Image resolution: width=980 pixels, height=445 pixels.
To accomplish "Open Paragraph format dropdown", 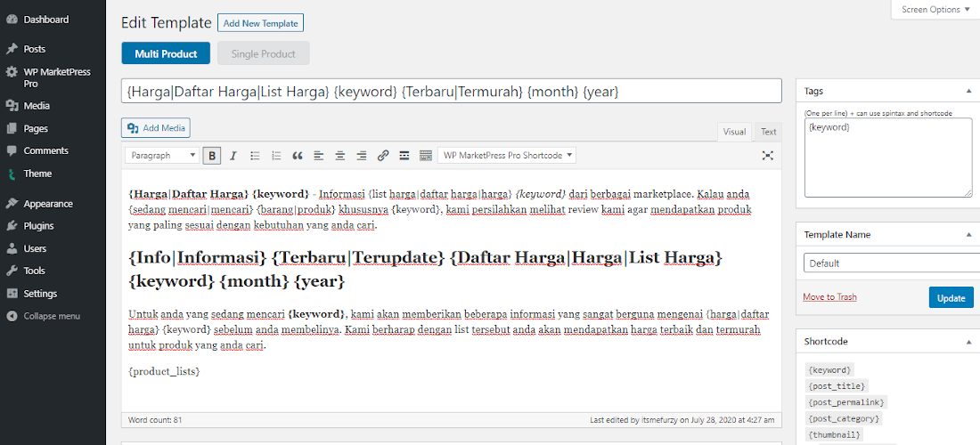I will [x=162, y=156].
